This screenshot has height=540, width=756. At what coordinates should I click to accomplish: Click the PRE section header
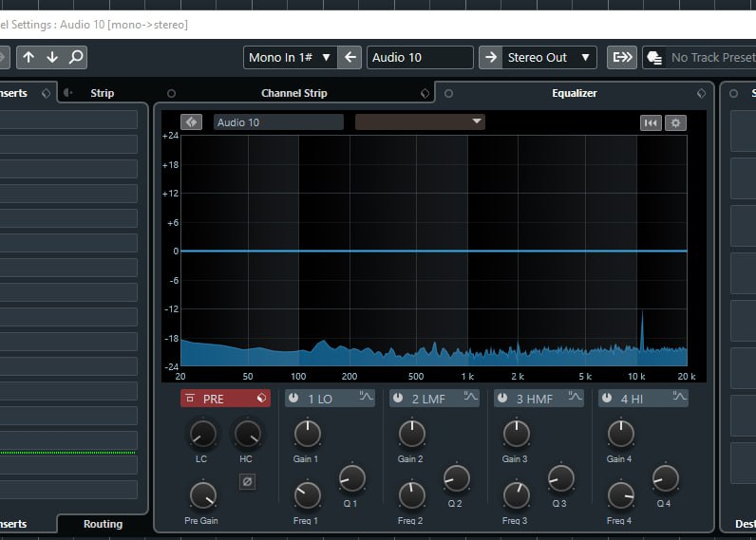(x=225, y=399)
